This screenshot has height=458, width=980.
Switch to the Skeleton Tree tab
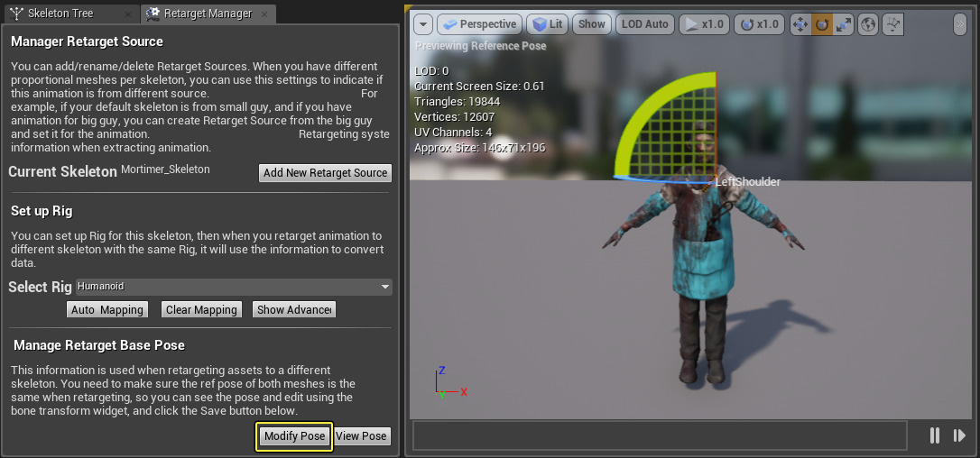[x=60, y=14]
